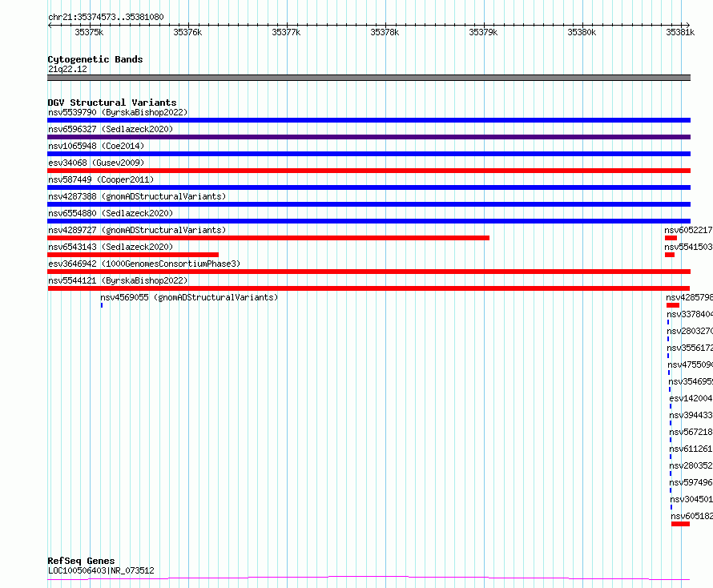This screenshot has height=588, width=713.
Task: Open variant nsv6554880 (Sedlazeck2020) label
Action: pos(111,213)
